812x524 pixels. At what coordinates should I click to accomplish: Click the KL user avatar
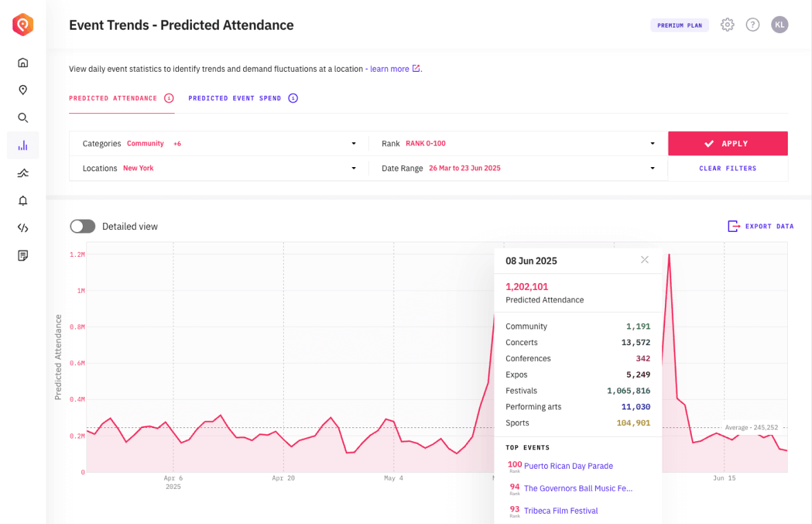point(780,25)
